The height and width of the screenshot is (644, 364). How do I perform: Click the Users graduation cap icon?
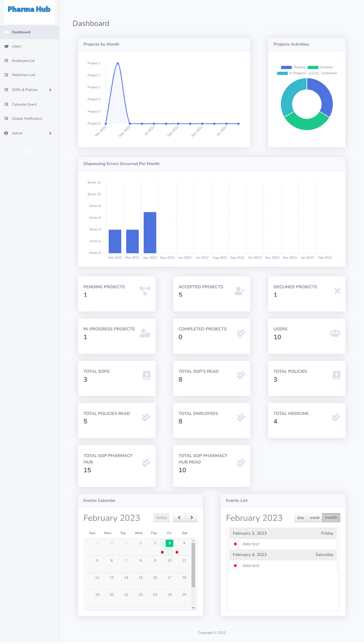tap(6, 46)
